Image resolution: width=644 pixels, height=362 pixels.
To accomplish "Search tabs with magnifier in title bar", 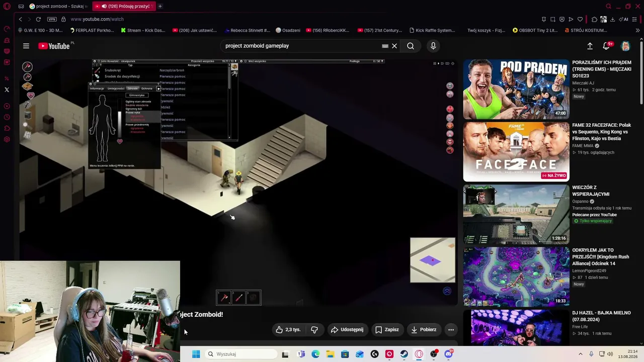I will point(609,6).
